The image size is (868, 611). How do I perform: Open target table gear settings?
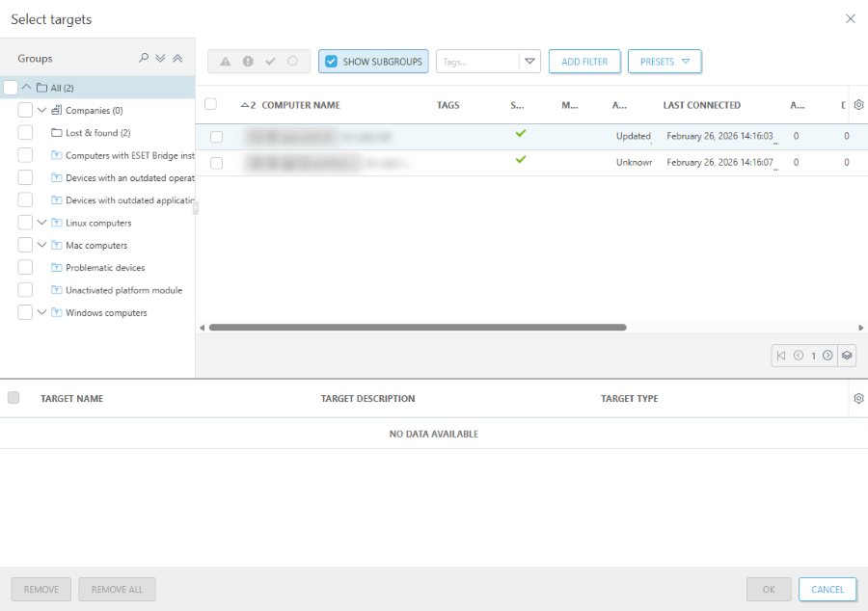click(858, 398)
